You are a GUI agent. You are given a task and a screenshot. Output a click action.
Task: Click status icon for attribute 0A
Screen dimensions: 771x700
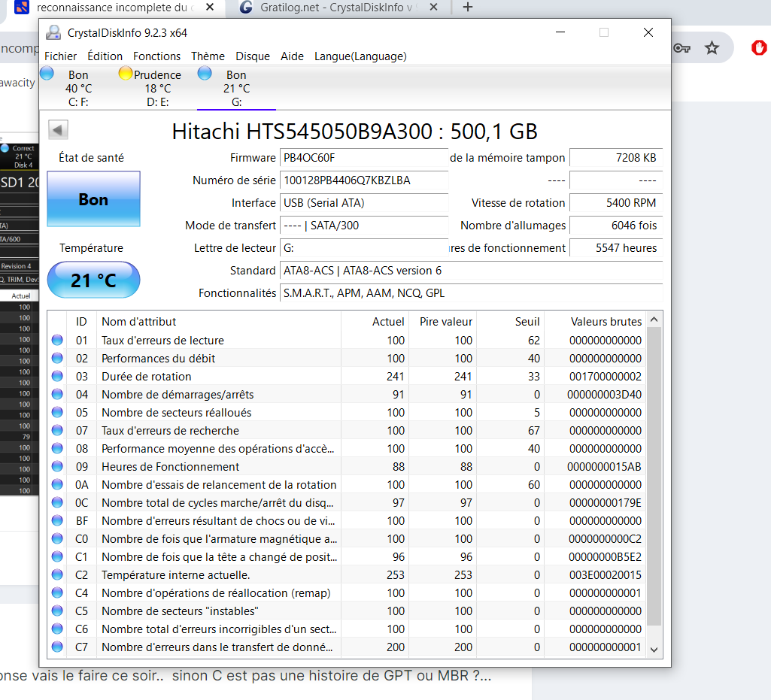tap(57, 484)
